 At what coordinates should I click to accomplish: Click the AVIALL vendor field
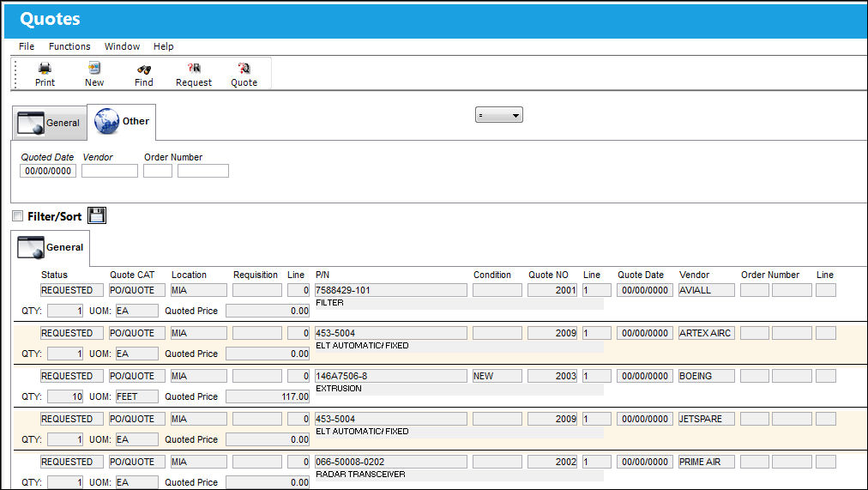707,290
